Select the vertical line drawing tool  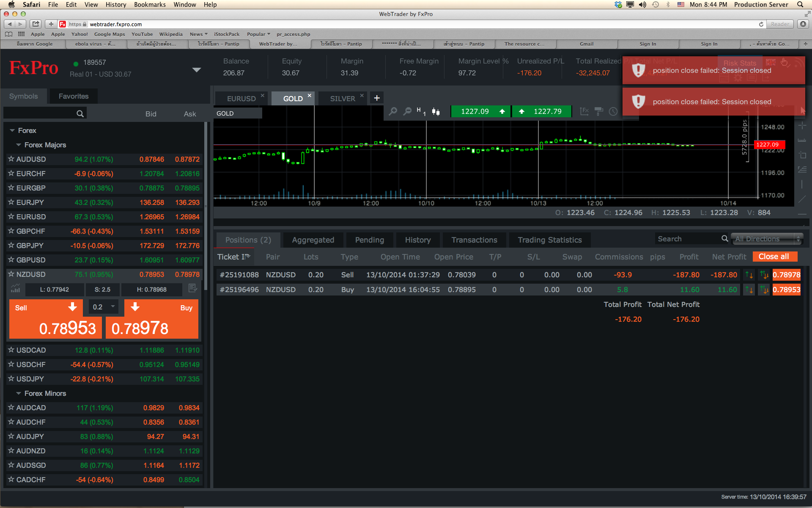click(x=802, y=184)
